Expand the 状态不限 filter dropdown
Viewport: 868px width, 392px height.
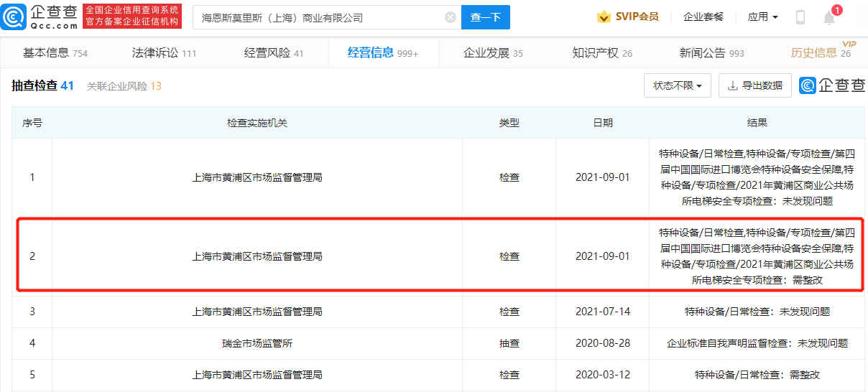pos(678,85)
